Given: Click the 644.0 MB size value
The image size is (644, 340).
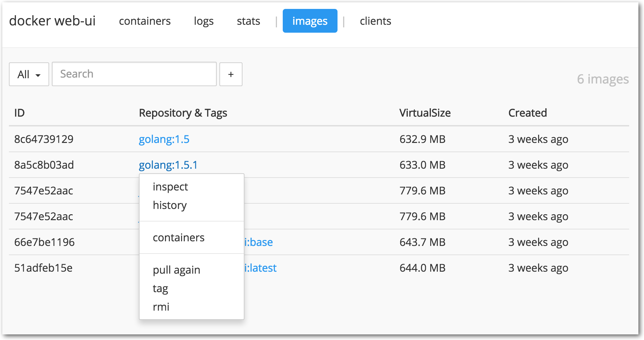Looking at the screenshot, I should pos(423,268).
